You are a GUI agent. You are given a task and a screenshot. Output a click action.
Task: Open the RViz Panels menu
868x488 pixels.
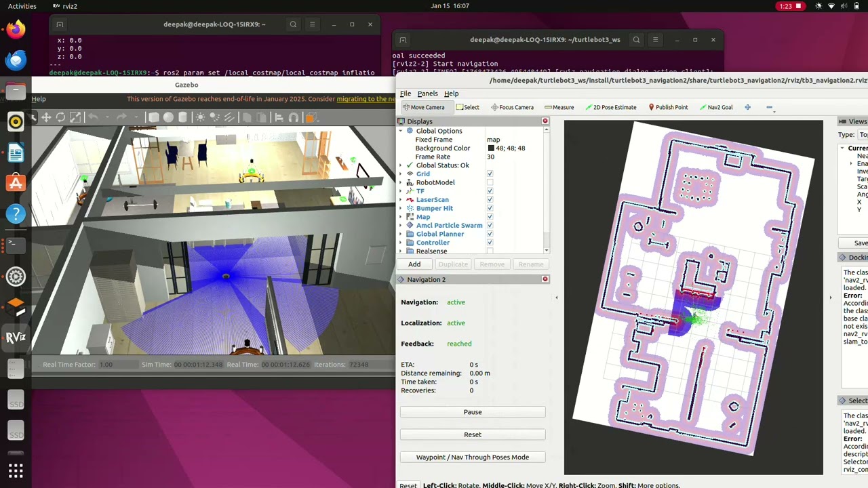point(427,94)
